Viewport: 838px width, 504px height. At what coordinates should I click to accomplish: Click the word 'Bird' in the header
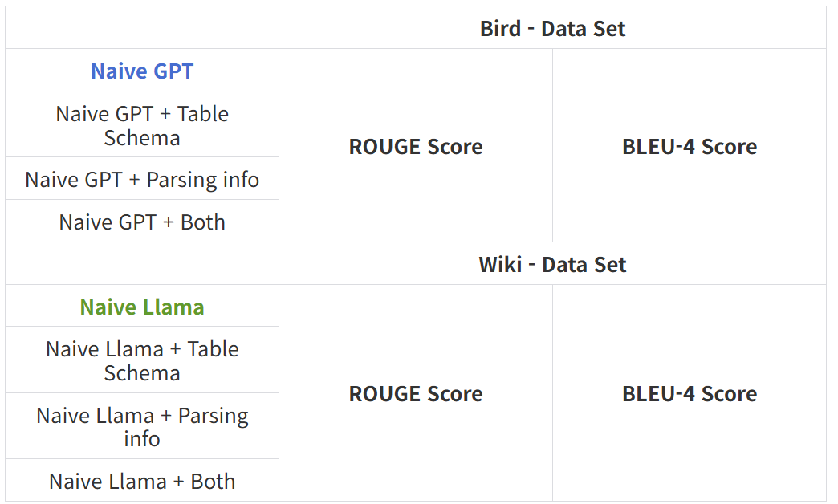[500, 29]
